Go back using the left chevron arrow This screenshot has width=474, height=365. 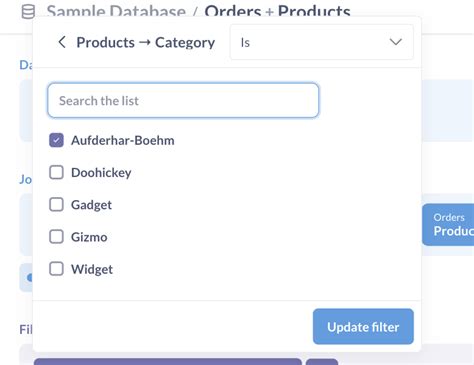coord(62,42)
